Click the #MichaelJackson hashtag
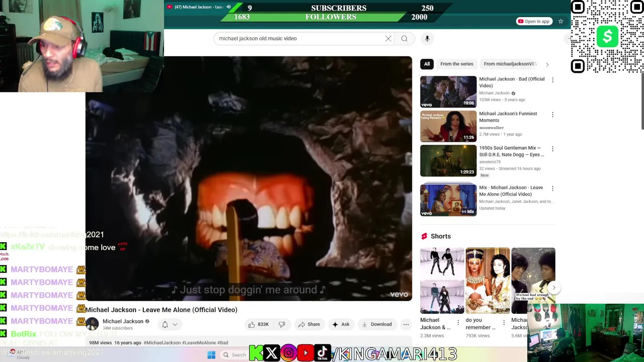The image size is (644, 362). tap(162, 343)
